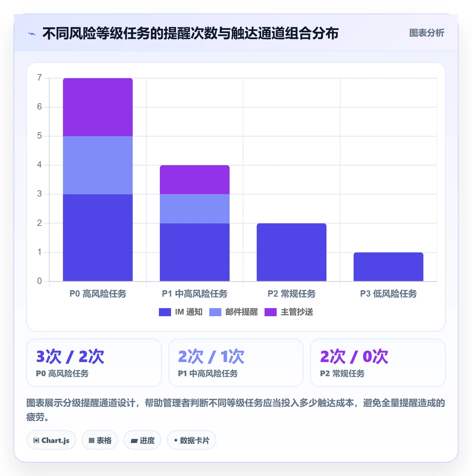Click the 表格 tag
The height and width of the screenshot is (476, 472).
tap(100, 440)
